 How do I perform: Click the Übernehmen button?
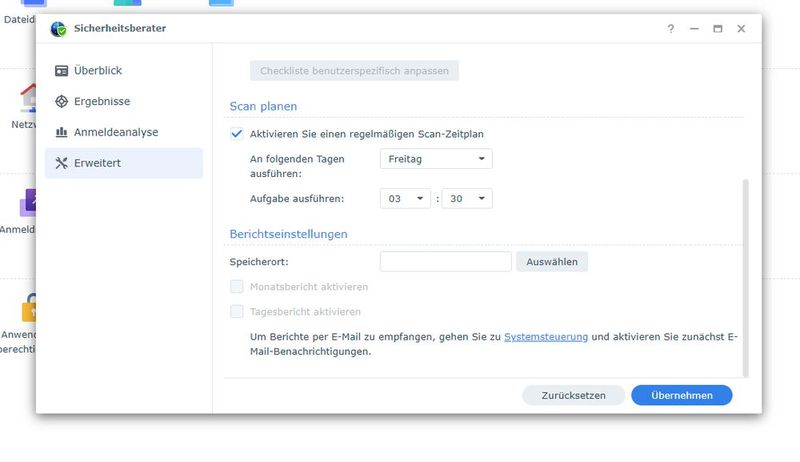coord(682,395)
